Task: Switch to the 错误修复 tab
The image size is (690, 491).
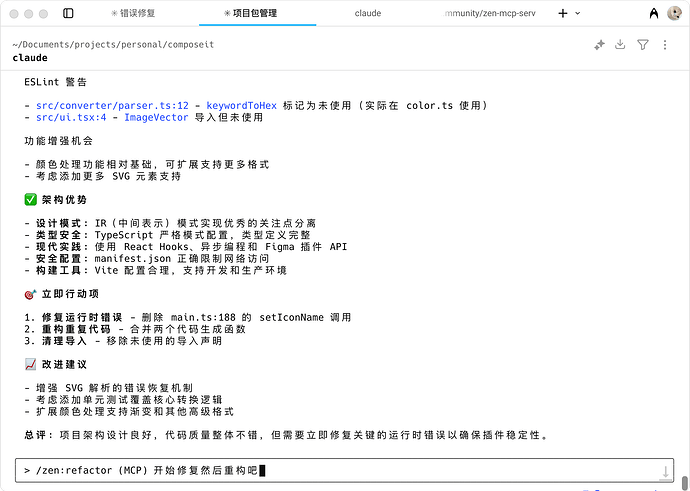Action: pos(133,13)
